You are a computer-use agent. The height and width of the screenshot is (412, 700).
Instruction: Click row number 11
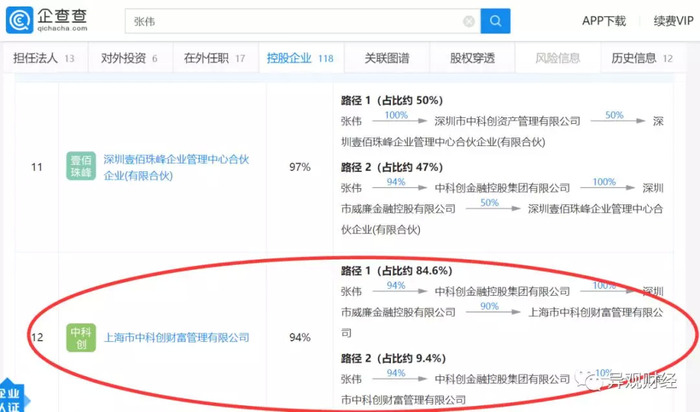(x=37, y=167)
